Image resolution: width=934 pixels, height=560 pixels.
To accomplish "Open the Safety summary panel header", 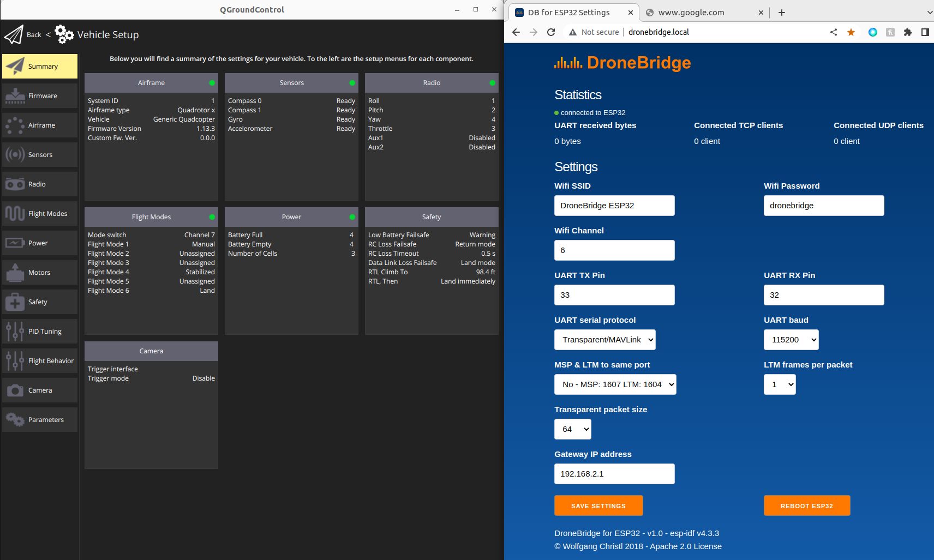I will pos(432,217).
